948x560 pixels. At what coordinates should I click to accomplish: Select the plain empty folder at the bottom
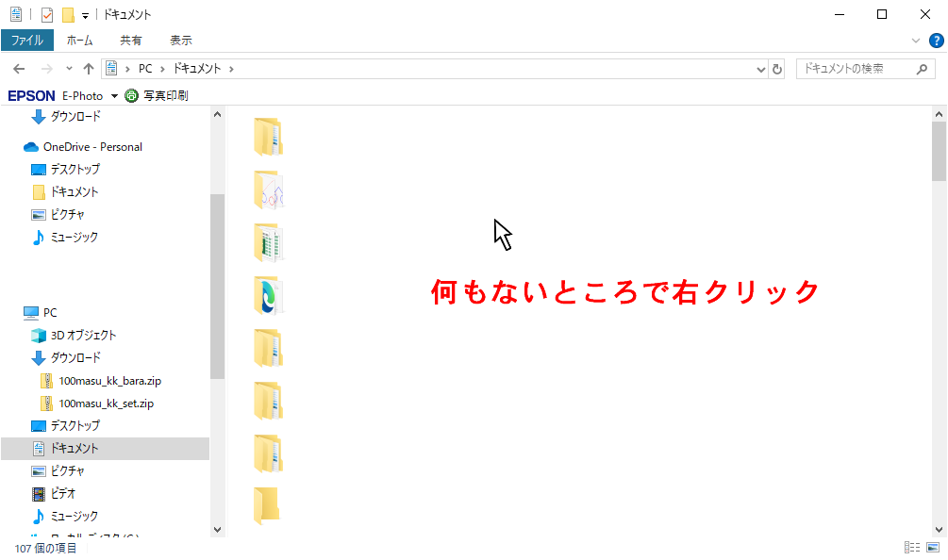266,505
